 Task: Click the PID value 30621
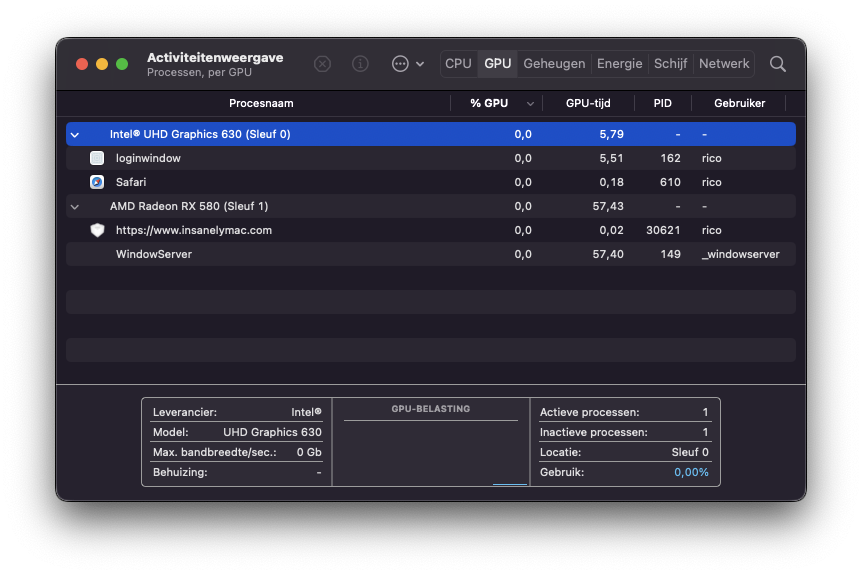pos(663,230)
